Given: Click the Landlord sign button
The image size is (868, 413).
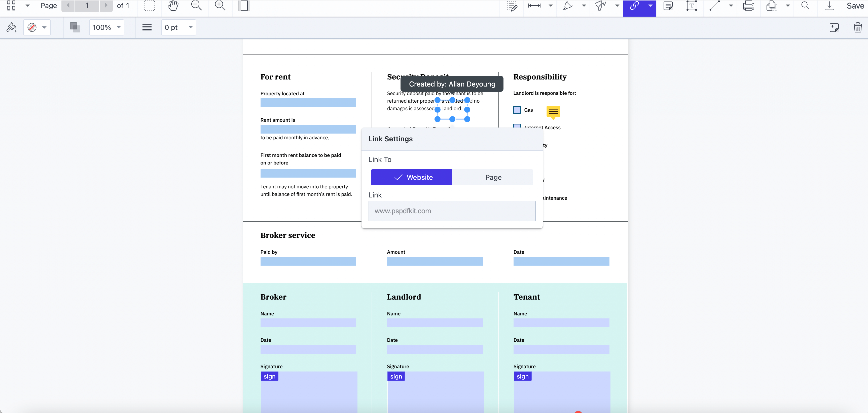Looking at the screenshot, I should [x=396, y=376].
